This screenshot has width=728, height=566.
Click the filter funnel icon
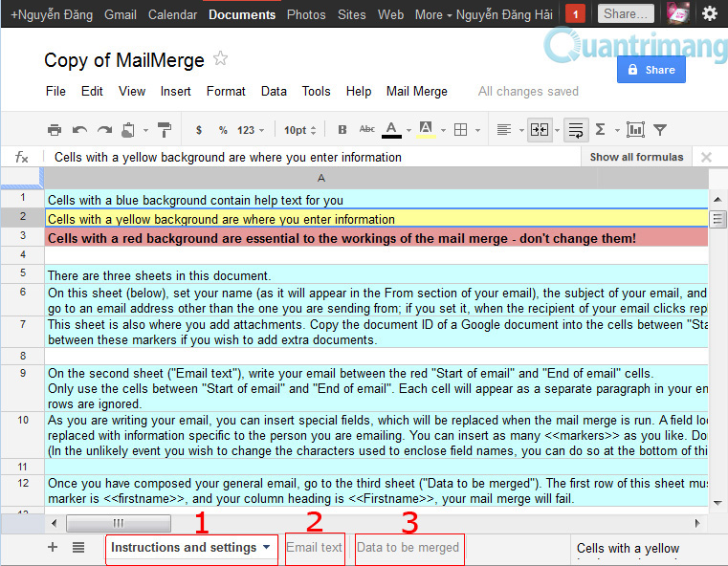[660, 130]
